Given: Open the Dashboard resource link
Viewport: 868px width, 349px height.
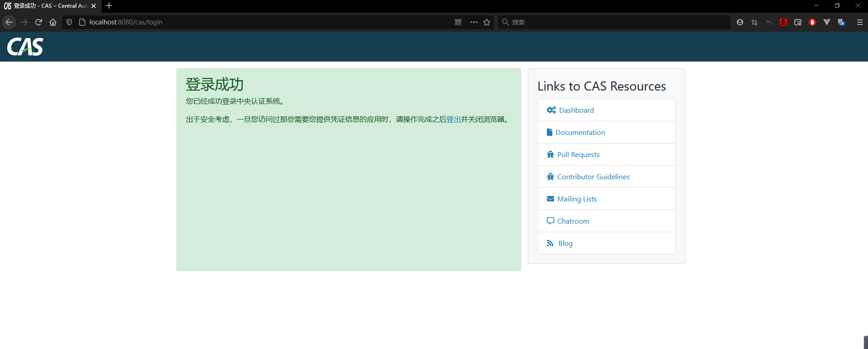Looking at the screenshot, I should click(x=576, y=110).
